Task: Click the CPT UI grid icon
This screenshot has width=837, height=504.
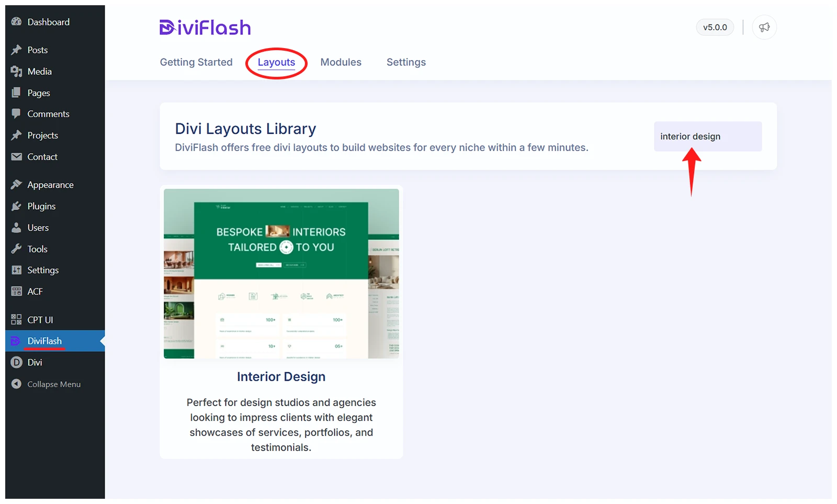Action: (17, 320)
